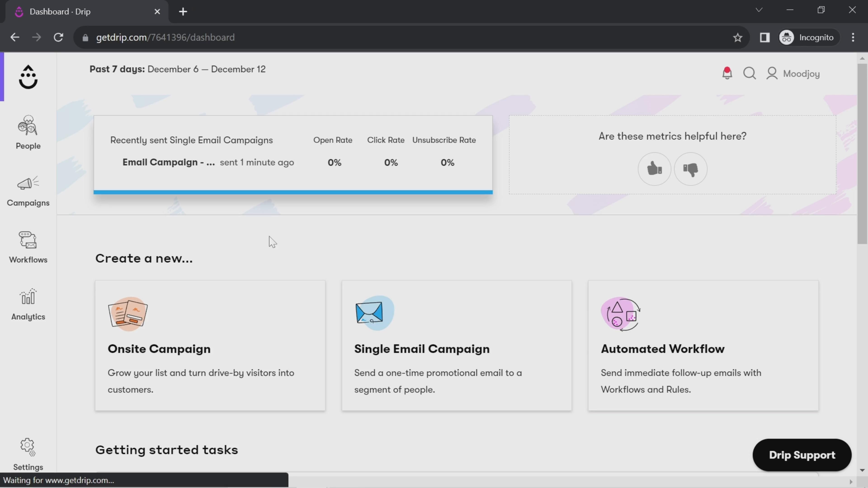This screenshot has width=868, height=488.
Task: Click the search magnifier icon
Action: point(749,73)
